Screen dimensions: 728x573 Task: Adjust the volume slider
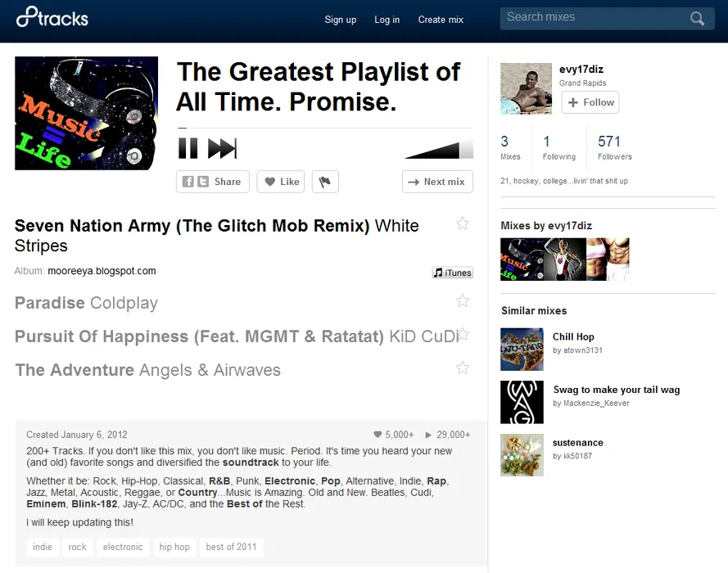coord(439,150)
